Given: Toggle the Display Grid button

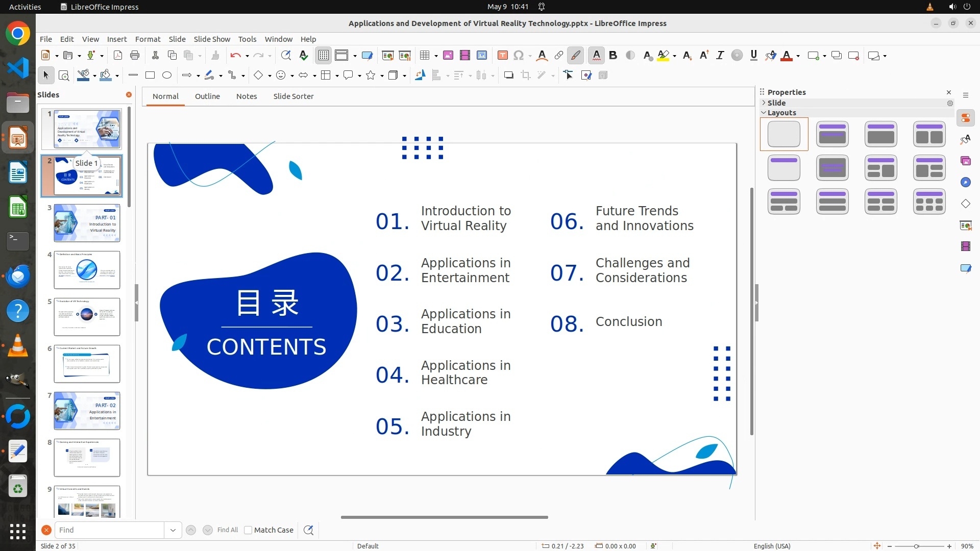Looking at the screenshot, I should point(324,56).
